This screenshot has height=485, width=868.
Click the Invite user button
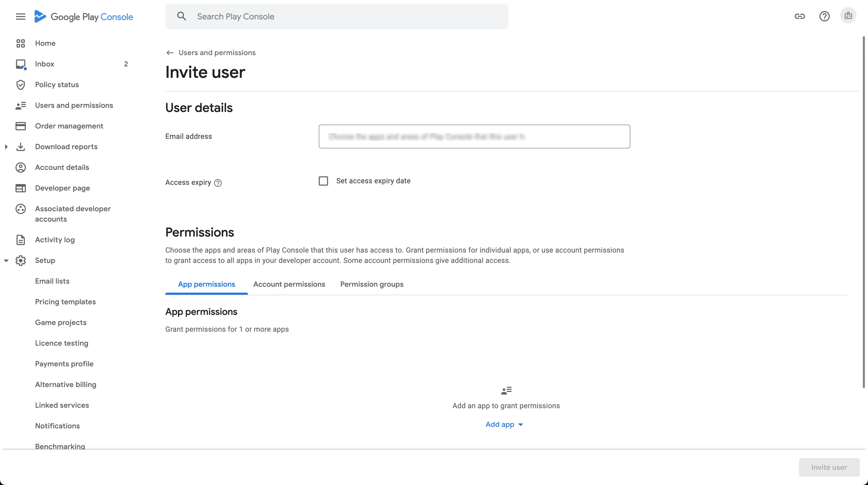click(829, 467)
